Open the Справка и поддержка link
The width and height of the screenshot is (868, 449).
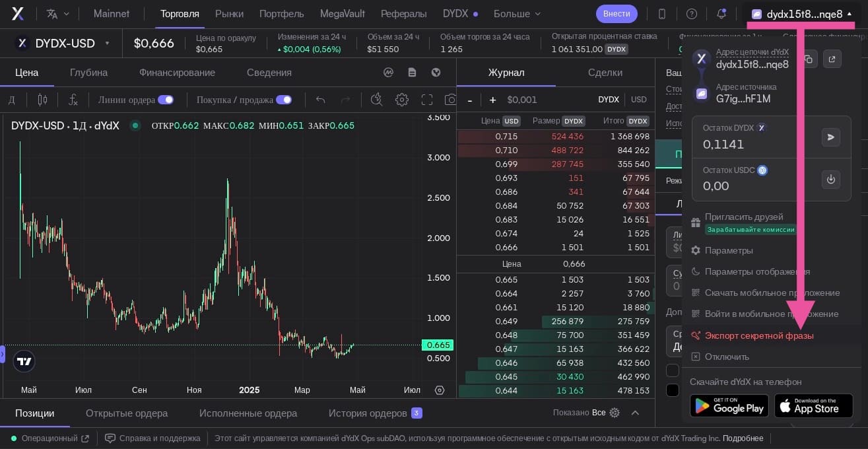tap(152, 438)
